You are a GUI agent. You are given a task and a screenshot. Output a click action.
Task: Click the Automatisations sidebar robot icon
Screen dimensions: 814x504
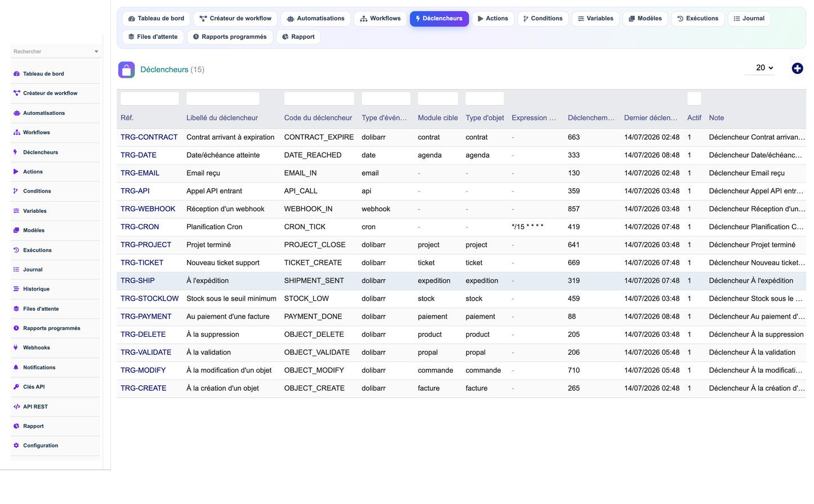16,113
